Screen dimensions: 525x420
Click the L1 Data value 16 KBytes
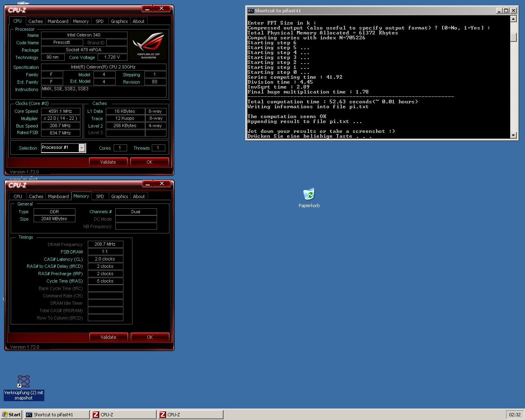[x=125, y=111]
